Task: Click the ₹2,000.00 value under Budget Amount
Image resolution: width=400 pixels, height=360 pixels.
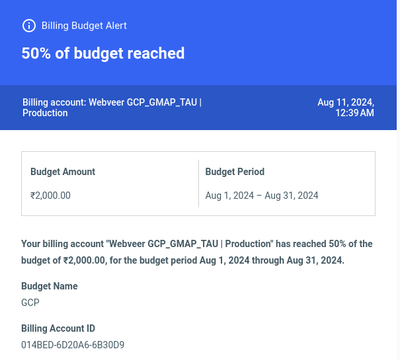Action: coord(51,195)
